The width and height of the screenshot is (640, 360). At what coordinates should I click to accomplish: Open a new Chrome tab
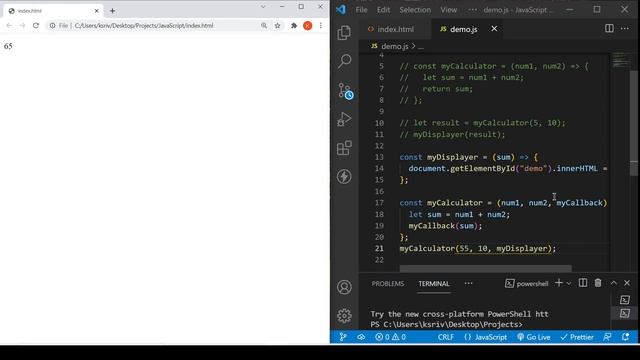[112, 11]
